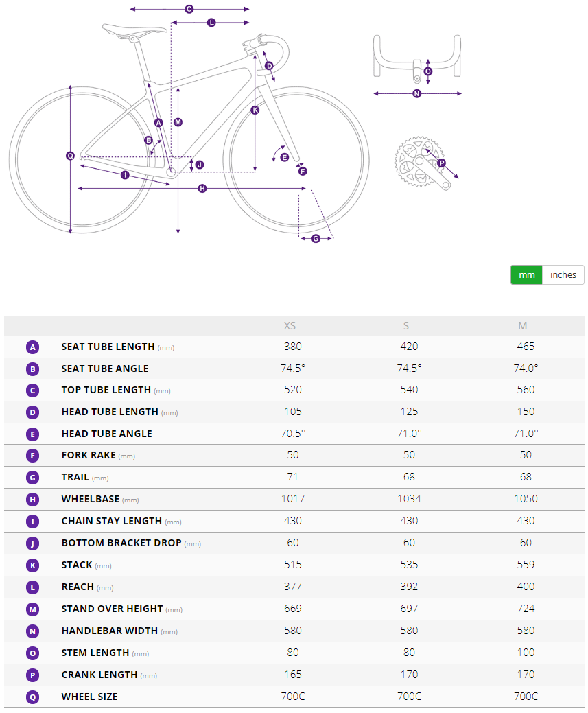Click the N badge for Handlebar Width
This screenshot has width=588, height=713.
[33, 631]
